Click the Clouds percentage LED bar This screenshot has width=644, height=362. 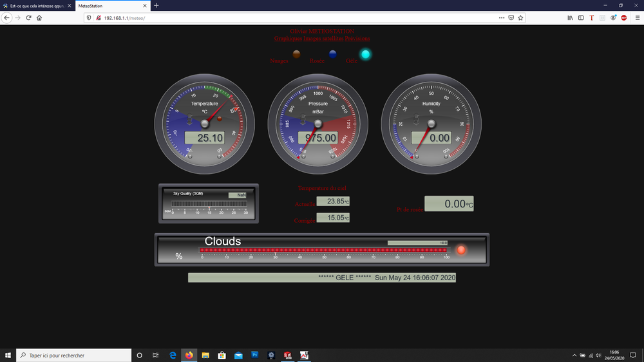[323, 250]
